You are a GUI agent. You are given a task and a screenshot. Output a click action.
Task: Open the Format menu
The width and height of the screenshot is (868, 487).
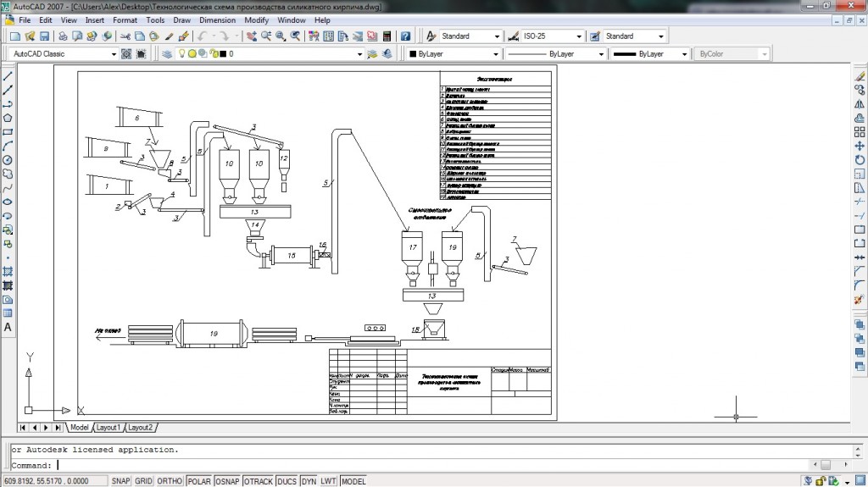(x=125, y=20)
